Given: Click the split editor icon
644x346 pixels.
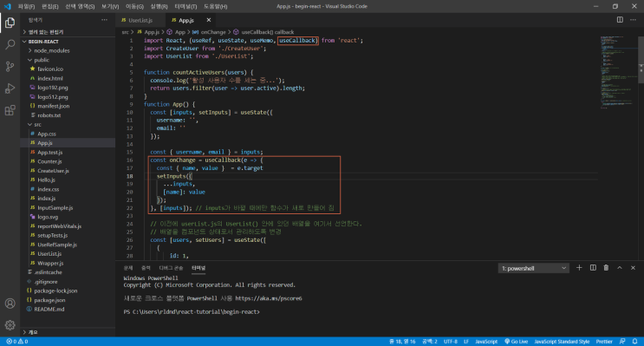Looking at the screenshot, I should pyautogui.click(x=620, y=20).
